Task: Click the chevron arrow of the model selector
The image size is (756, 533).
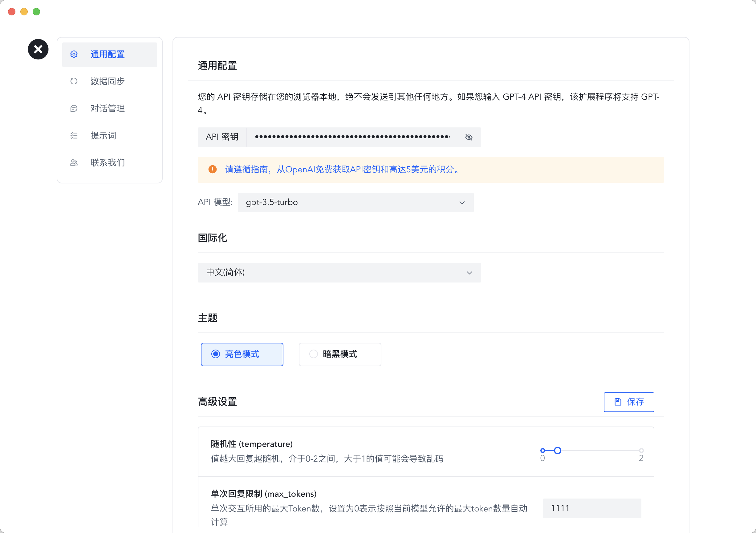Action: pyautogui.click(x=462, y=203)
